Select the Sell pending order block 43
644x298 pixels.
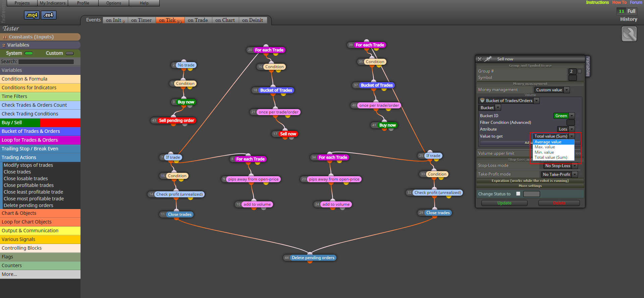[x=176, y=120]
